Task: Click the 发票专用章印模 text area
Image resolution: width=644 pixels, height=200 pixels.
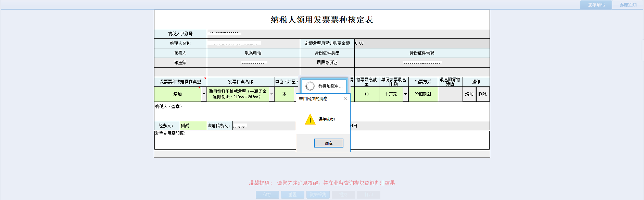Action: (223, 141)
